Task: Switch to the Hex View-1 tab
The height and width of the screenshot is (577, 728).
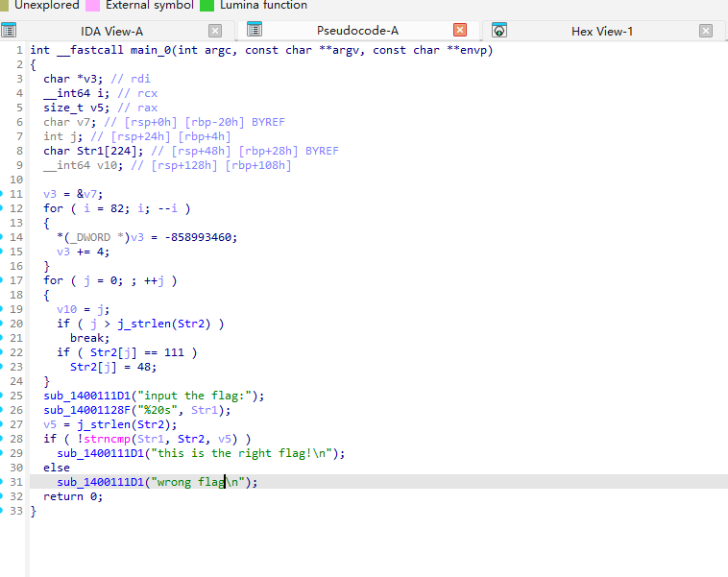Action: [601, 31]
